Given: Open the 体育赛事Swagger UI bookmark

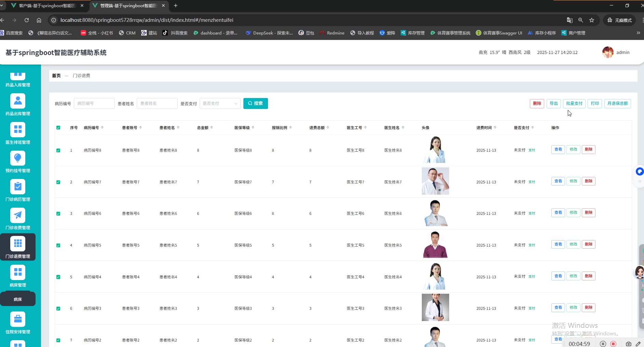Looking at the screenshot, I should click(x=499, y=33).
